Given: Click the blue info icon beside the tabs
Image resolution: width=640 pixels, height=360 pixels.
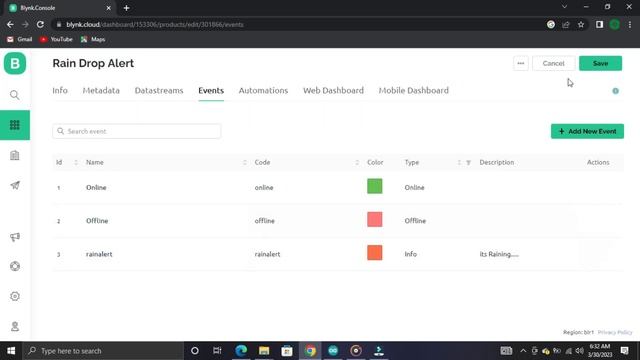Looking at the screenshot, I should 616,91.
